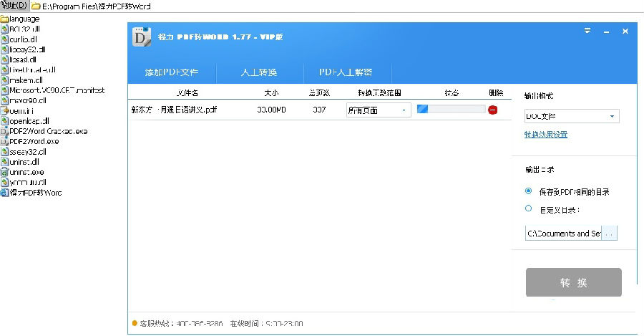The image size is (644, 336).
Task: Open the title bar menu icon
Action: tap(587, 31)
